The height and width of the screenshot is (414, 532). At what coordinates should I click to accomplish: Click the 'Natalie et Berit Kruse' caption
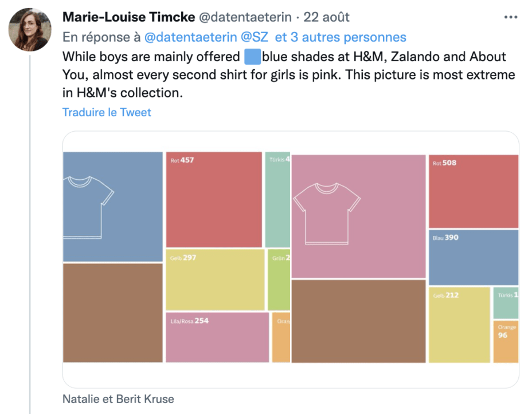[x=118, y=399]
